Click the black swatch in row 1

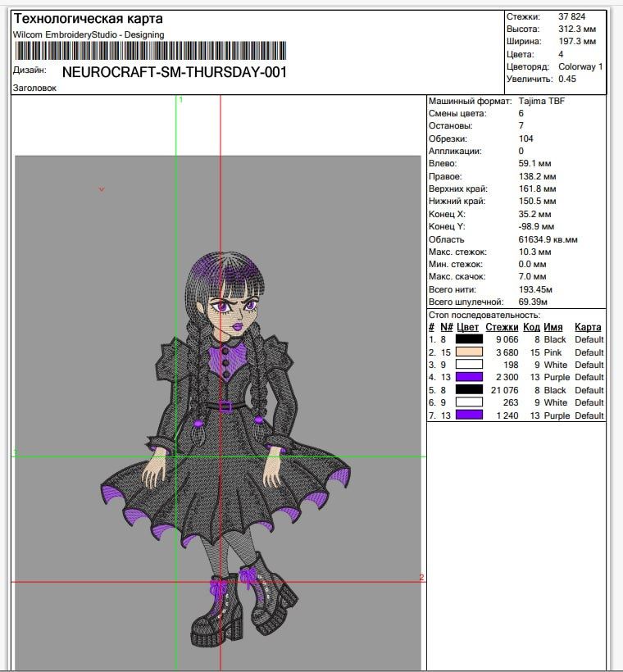(x=469, y=339)
